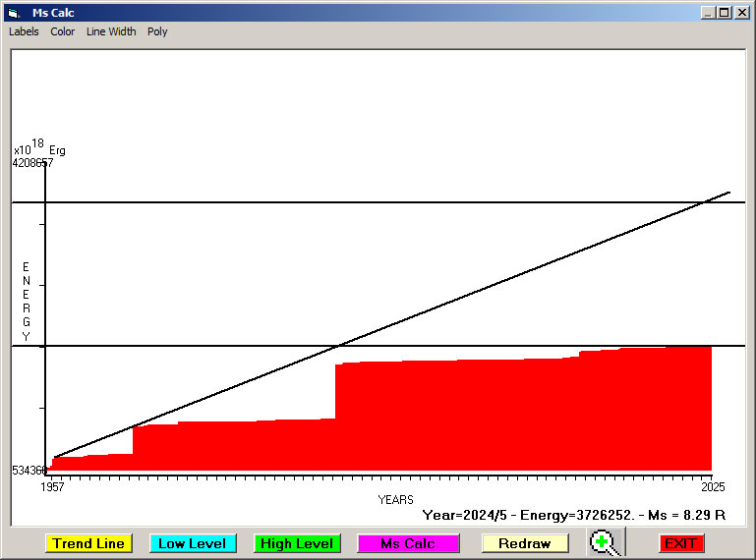Open the Labels menu
756x560 pixels.
[24, 31]
